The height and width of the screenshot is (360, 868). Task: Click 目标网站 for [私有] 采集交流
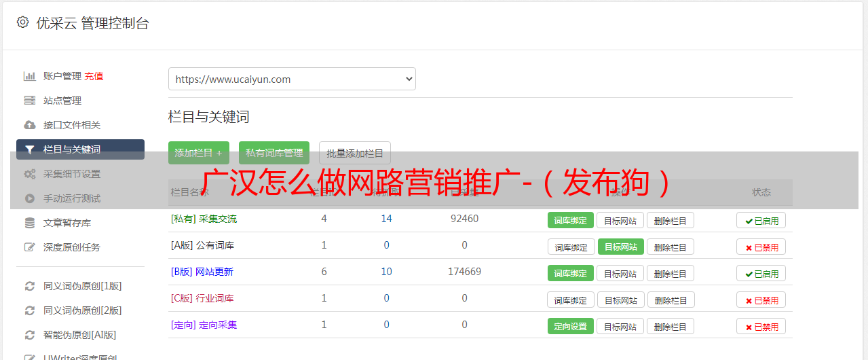pos(620,220)
